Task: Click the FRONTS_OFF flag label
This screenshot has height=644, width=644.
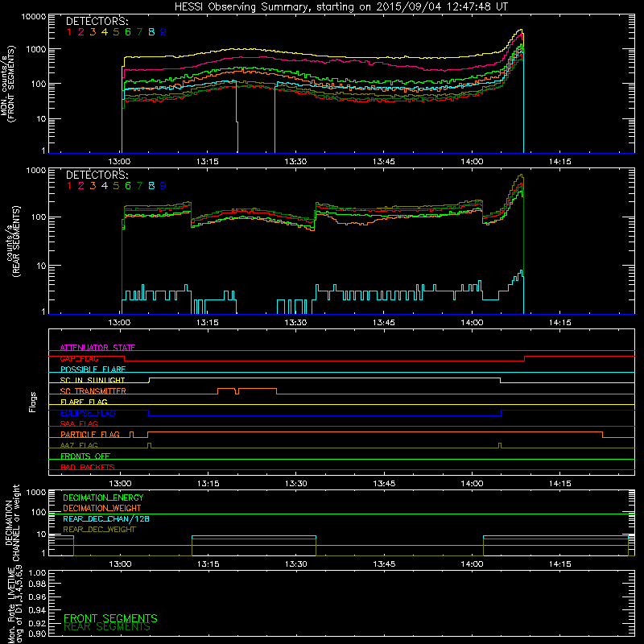Action: click(x=85, y=456)
